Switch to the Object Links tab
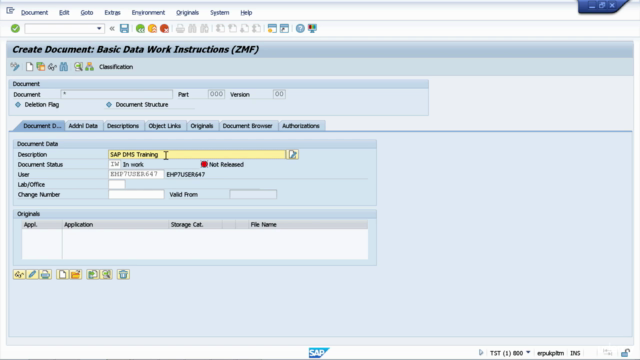 [164, 126]
